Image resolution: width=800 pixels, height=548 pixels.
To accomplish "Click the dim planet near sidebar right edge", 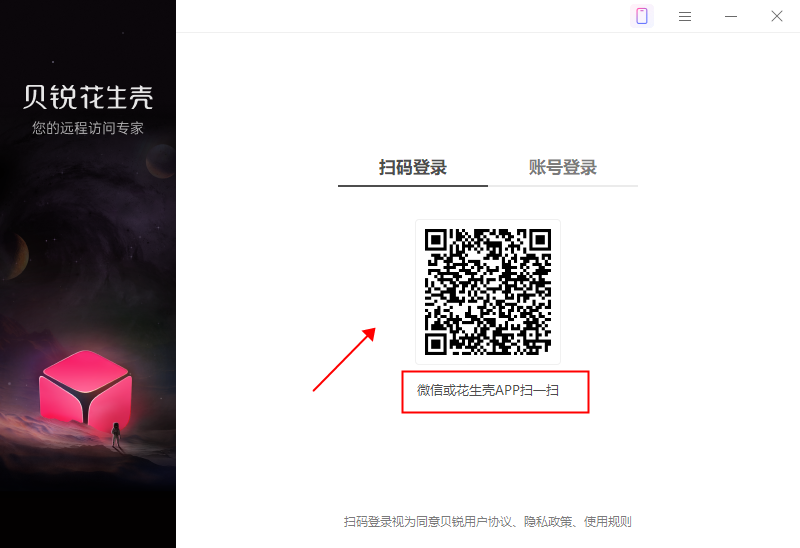I will (x=160, y=161).
